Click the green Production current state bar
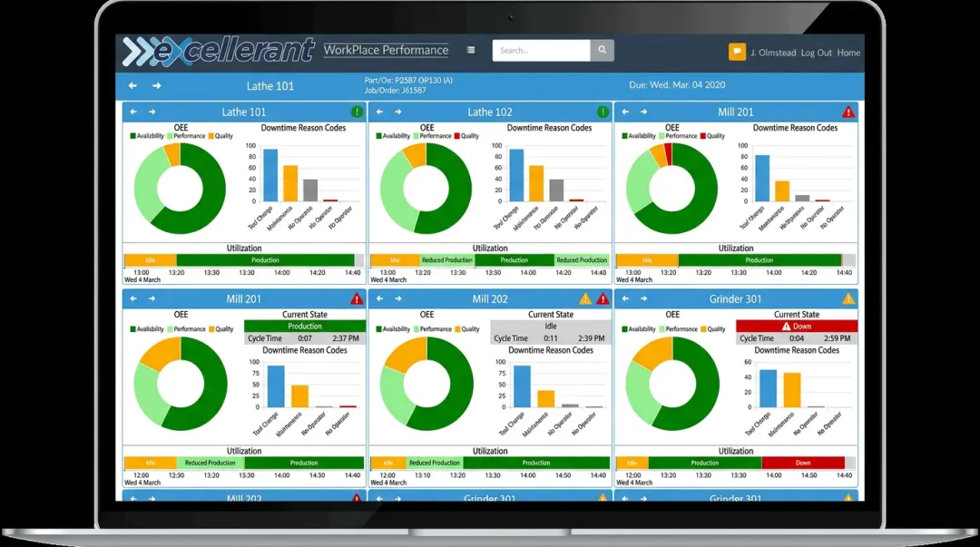The image size is (980, 547). point(305,327)
